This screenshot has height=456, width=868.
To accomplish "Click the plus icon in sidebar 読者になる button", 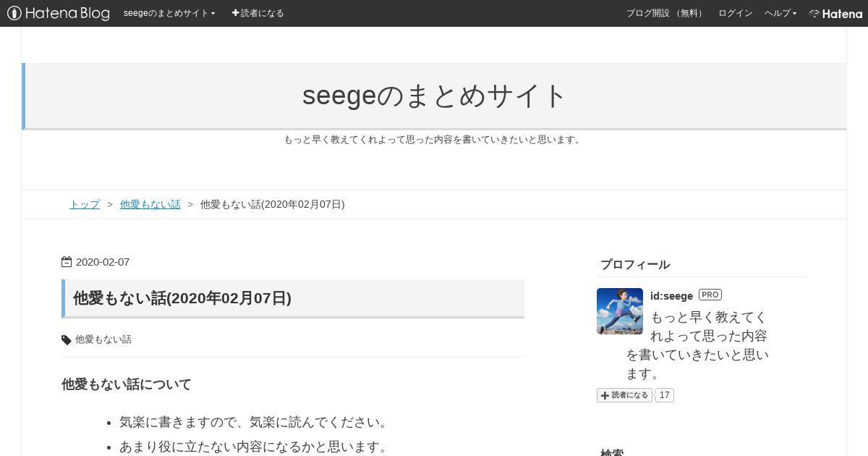I will (605, 395).
